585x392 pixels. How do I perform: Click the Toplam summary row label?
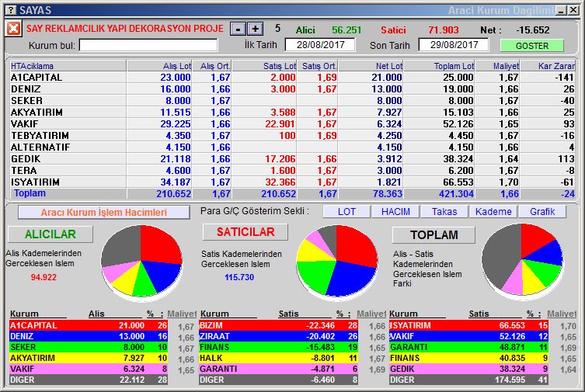click(x=30, y=193)
